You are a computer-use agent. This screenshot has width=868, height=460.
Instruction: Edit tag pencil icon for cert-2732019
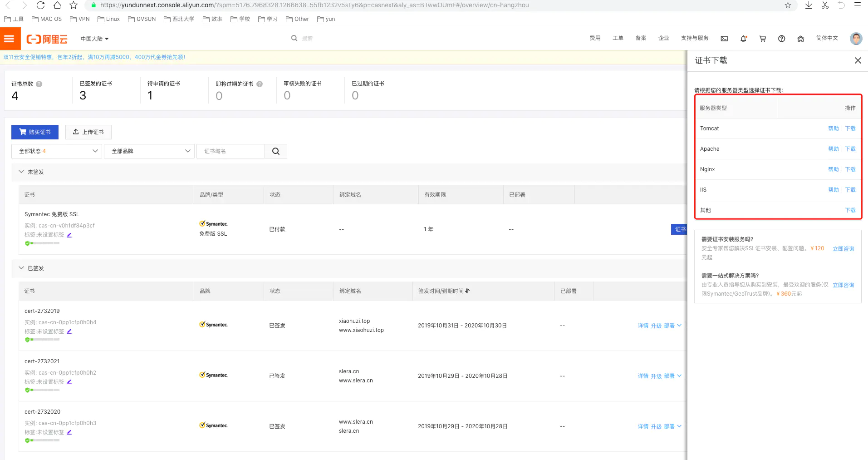69,331
